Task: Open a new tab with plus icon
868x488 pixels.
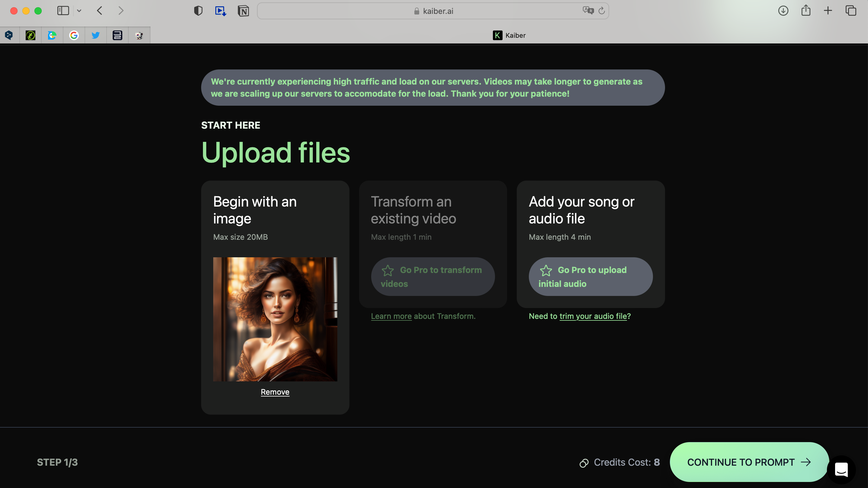Action: pos(828,11)
